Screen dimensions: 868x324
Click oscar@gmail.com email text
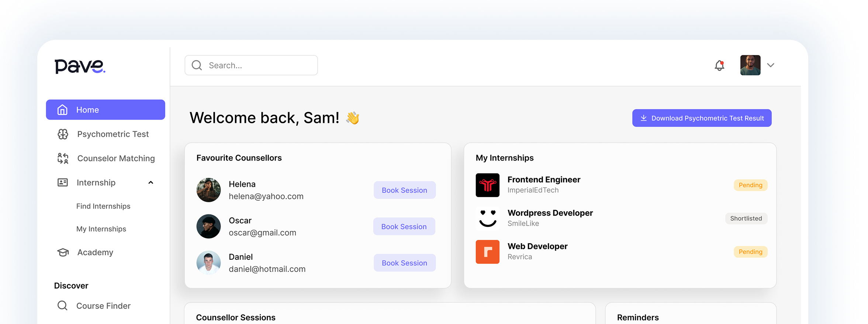(x=262, y=233)
